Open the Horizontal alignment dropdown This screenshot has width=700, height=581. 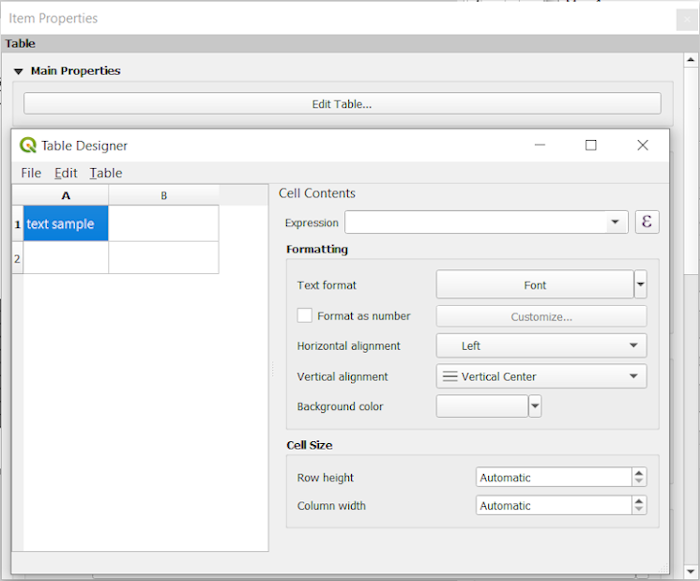541,346
